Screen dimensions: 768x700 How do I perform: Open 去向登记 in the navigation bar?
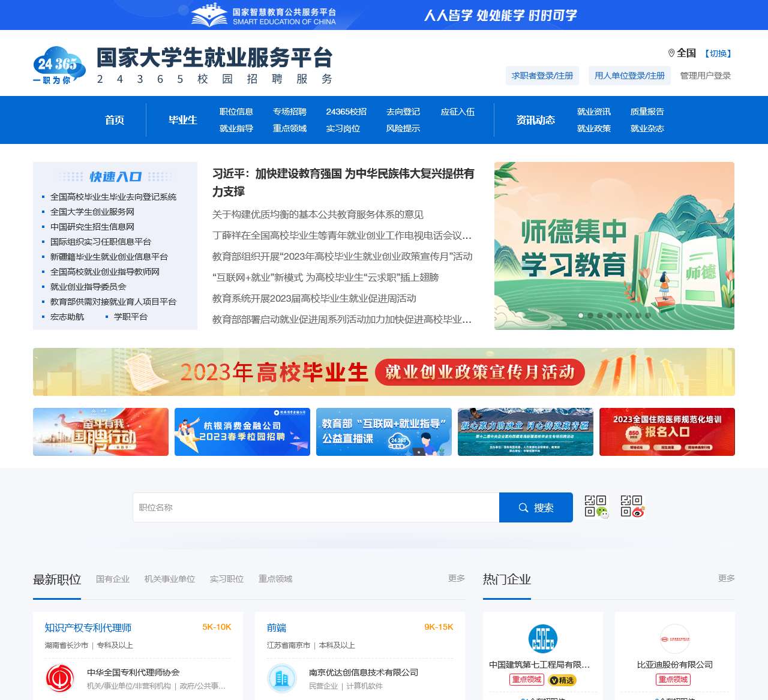403,112
